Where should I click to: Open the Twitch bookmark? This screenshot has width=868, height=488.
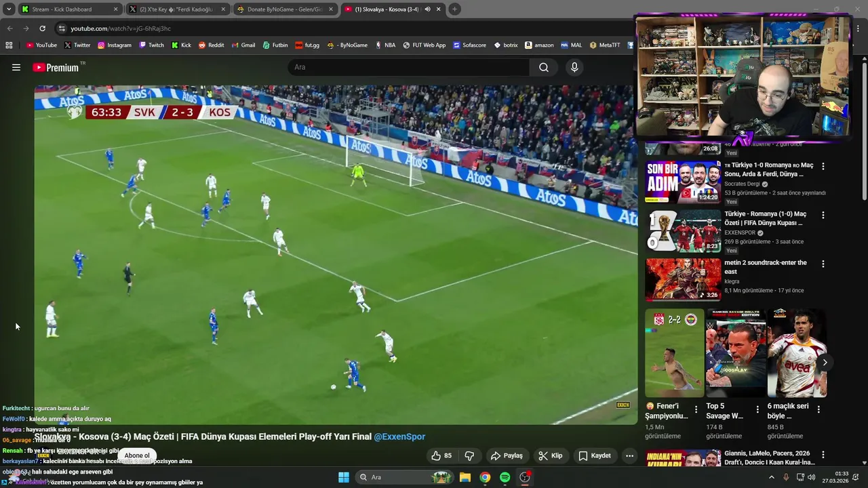pos(151,45)
